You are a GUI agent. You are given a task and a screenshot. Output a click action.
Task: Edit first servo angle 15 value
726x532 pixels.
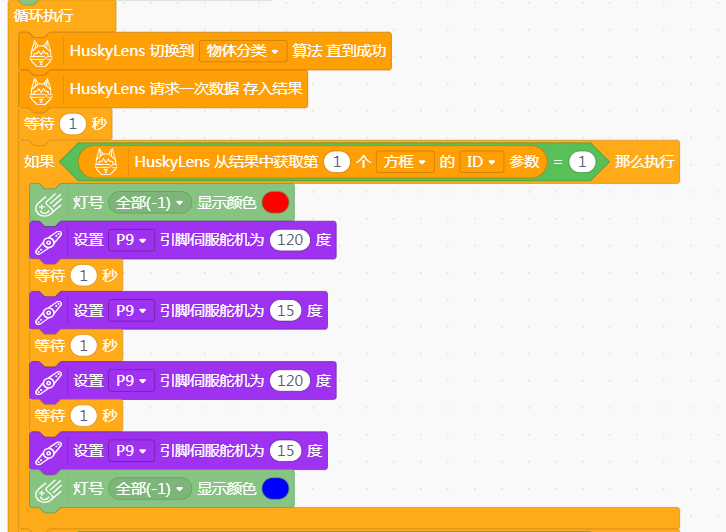pos(286,311)
